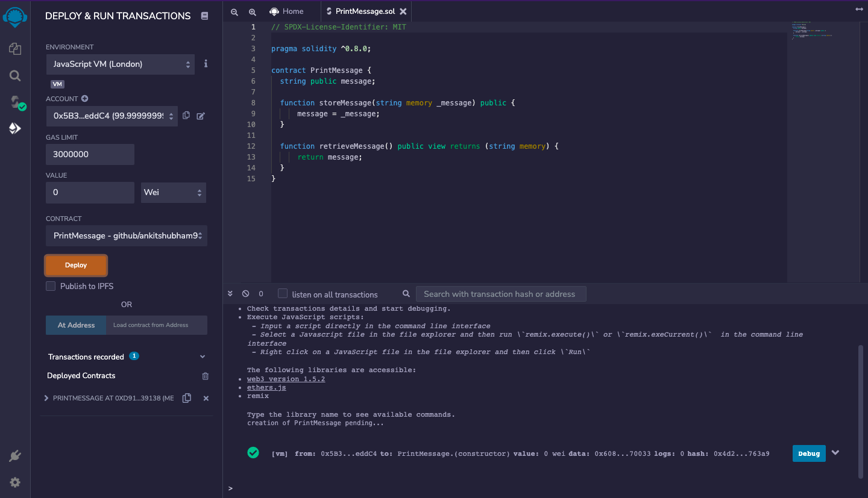The height and width of the screenshot is (498, 868).
Task: Open the Contract selection dropdown
Action: 127,235
